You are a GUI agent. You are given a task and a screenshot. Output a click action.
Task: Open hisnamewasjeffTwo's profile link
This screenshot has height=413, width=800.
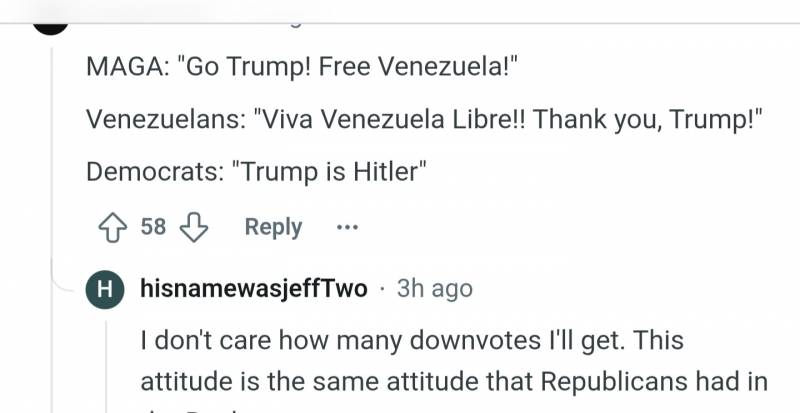pyautogui.click(x=254, y=289)
